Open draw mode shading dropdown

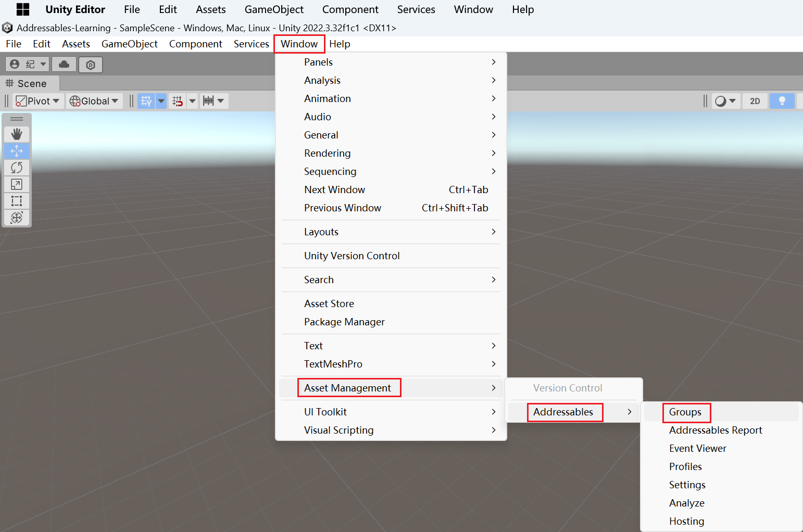(725, 101)
